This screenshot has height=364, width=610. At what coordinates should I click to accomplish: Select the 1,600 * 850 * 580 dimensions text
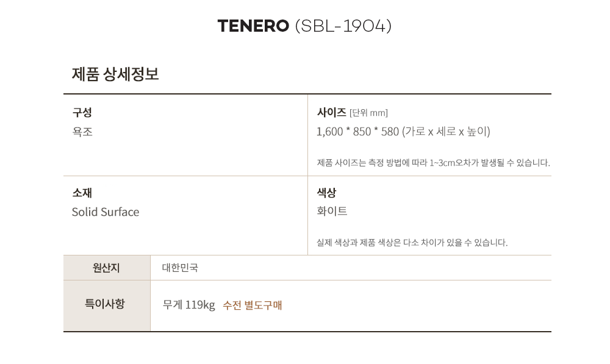[357, 132]
